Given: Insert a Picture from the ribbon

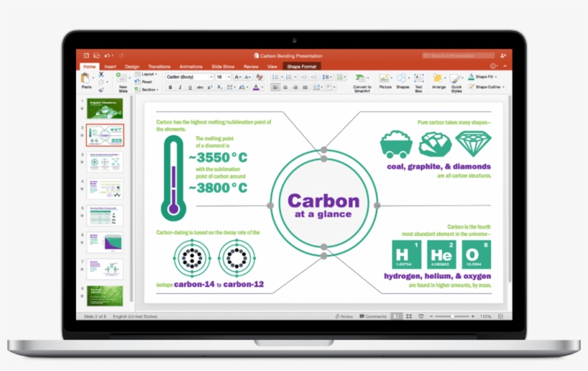Looking at the screenshot, I should (385, 81).
